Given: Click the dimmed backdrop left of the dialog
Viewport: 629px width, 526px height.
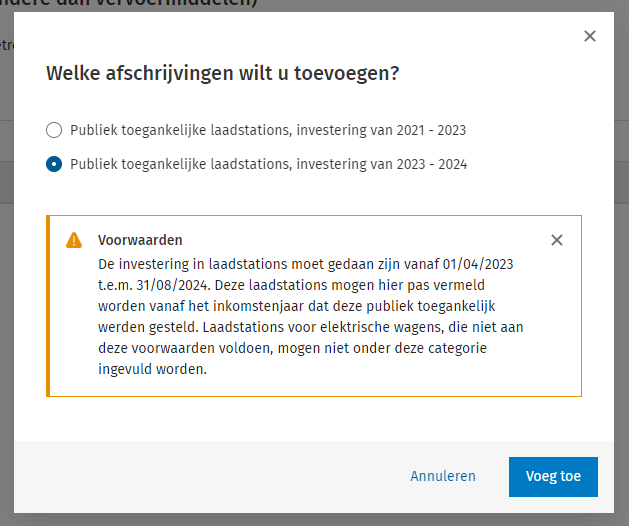Looking at the screenshot, I should (x=6, y=300).
